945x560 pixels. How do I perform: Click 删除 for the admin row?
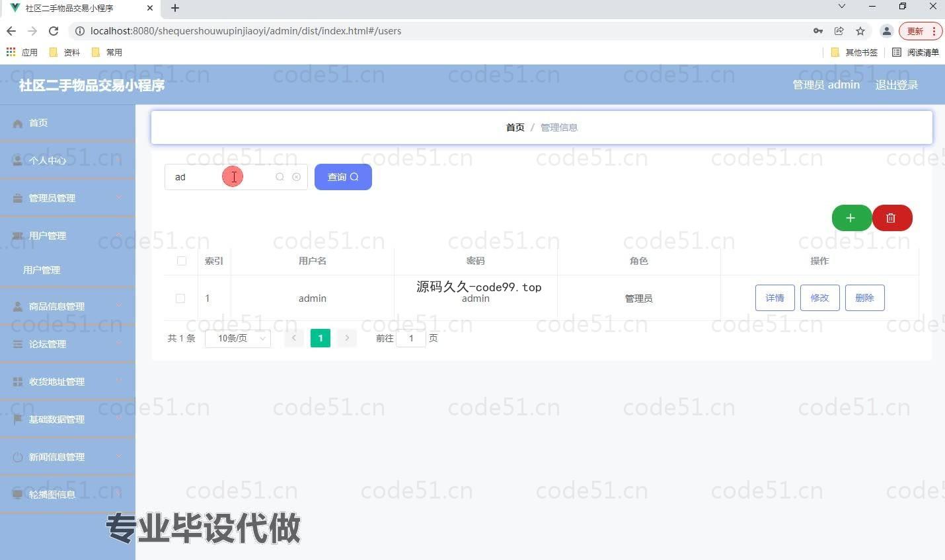864,298
